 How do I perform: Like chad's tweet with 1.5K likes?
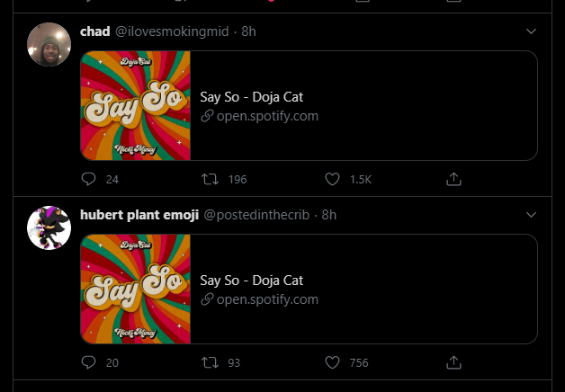click(333, 179)
